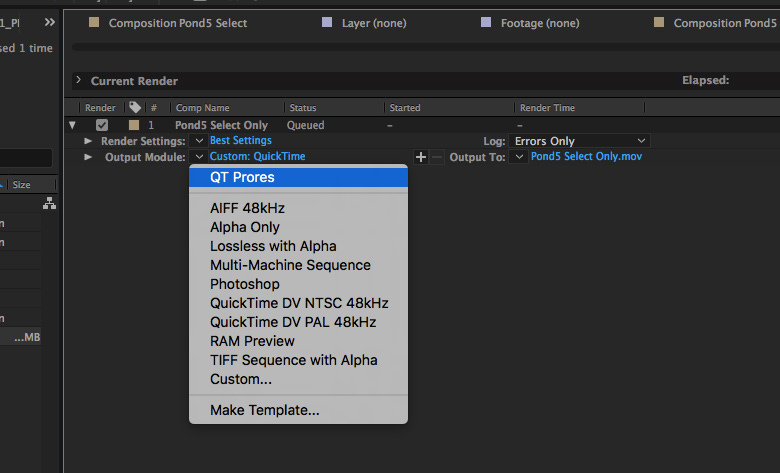This screenshot has height=473, width=780.
Task: Expand hidden panels with double-chevron icon
Action: coord(49,21)
